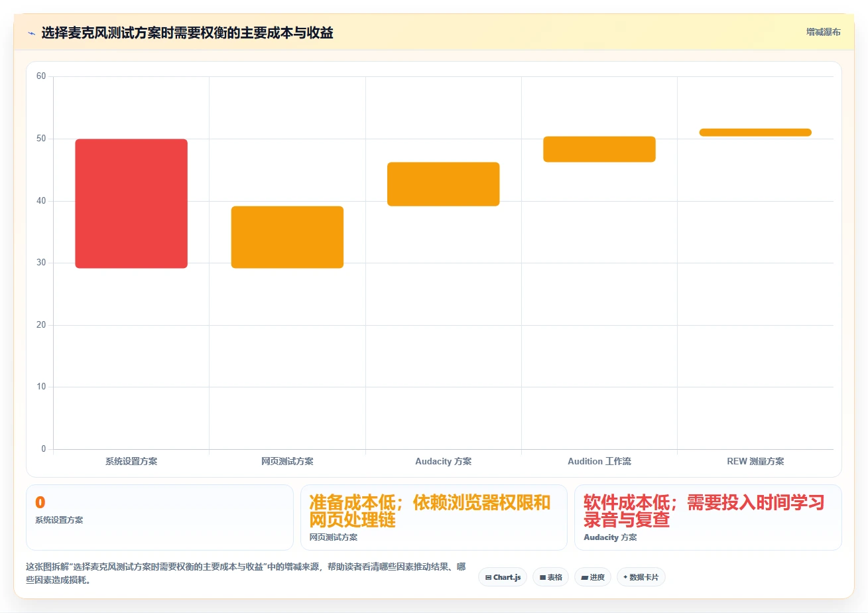Select the thin REW 测量方案 bar
This screenshot has width=868, height=613.
click(x=755, y=132)
